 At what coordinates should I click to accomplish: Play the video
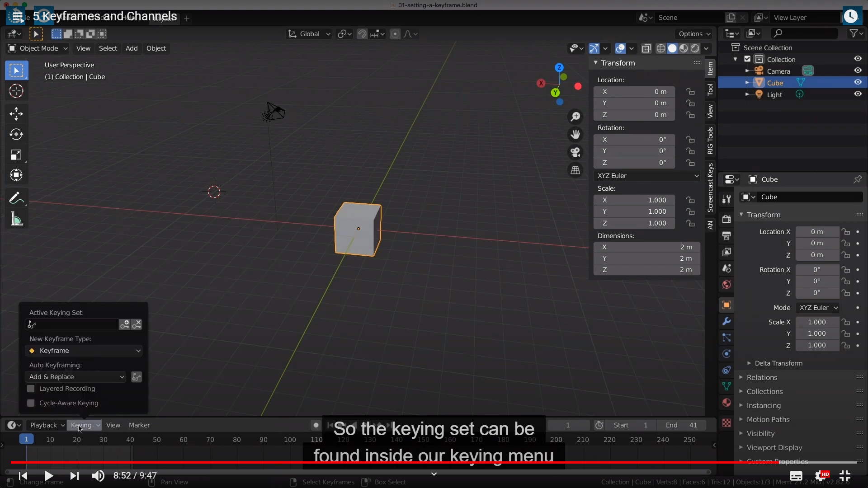(x=49, y=475)
